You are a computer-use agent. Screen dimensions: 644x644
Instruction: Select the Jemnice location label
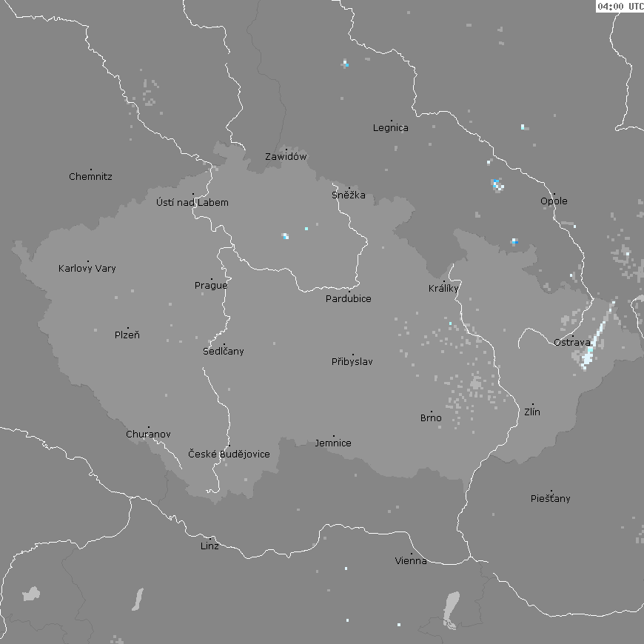[x=333, y=443]
